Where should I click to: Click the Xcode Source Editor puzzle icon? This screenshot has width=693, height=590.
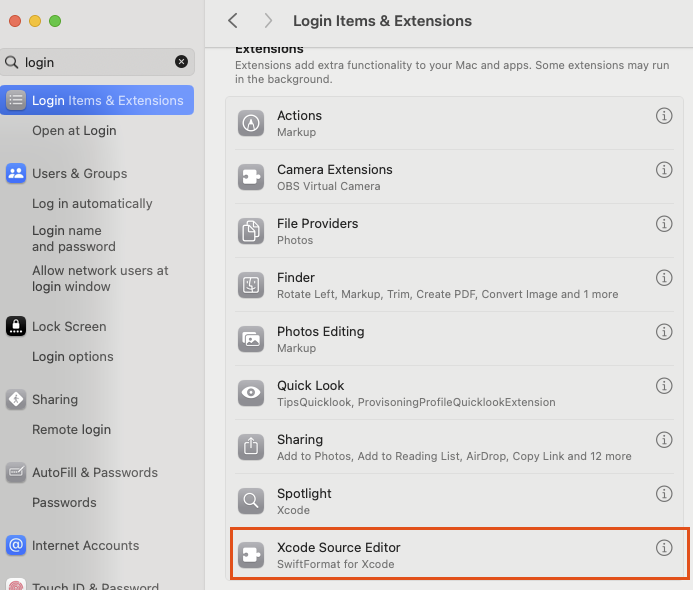(251, 555)
